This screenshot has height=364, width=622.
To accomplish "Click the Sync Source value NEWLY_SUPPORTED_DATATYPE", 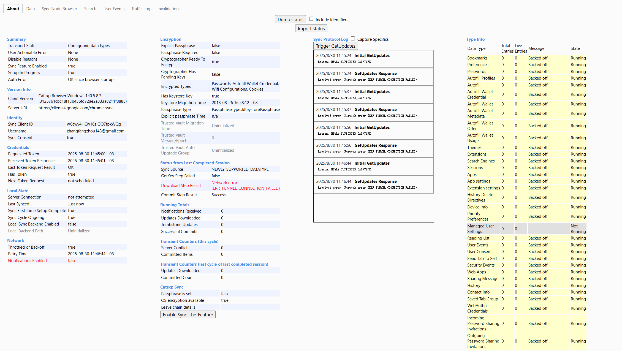I will coord(240,169).
